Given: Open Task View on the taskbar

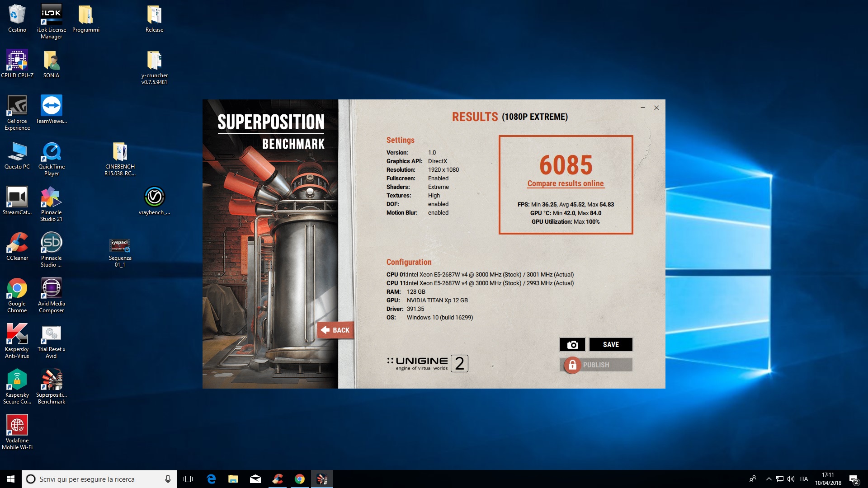Looking at the screenshot, I should (188, 479).
